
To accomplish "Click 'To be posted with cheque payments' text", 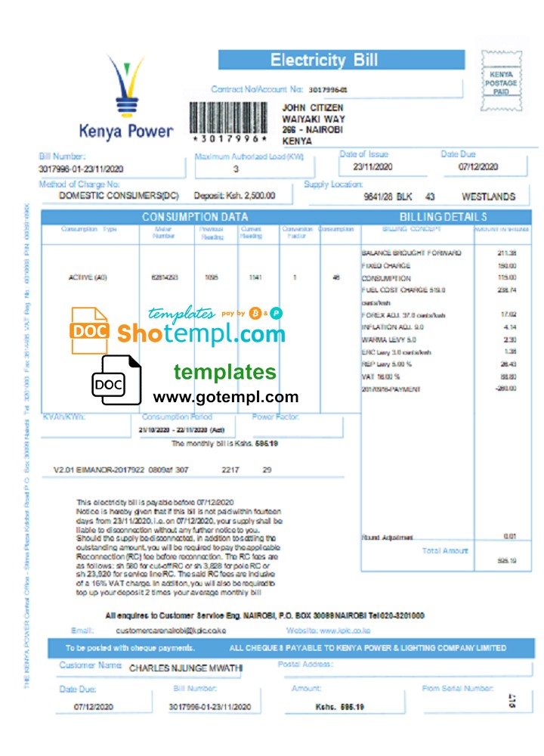I will 130,648.
